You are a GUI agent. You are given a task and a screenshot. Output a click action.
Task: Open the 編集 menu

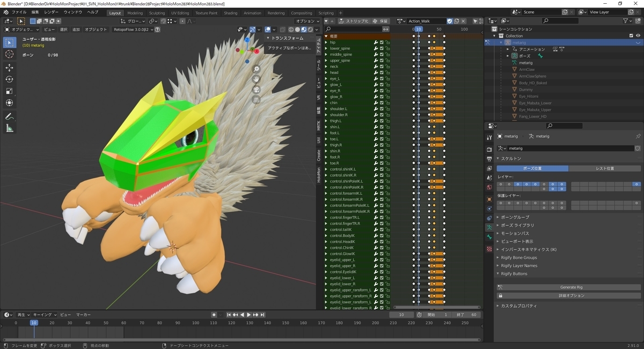click(35, 12)
